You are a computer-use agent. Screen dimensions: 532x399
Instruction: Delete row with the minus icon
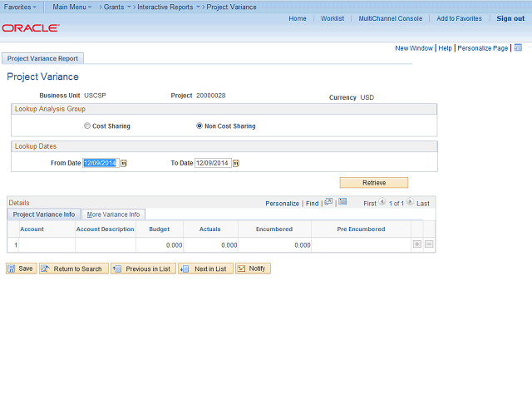[x=429, y=244]
